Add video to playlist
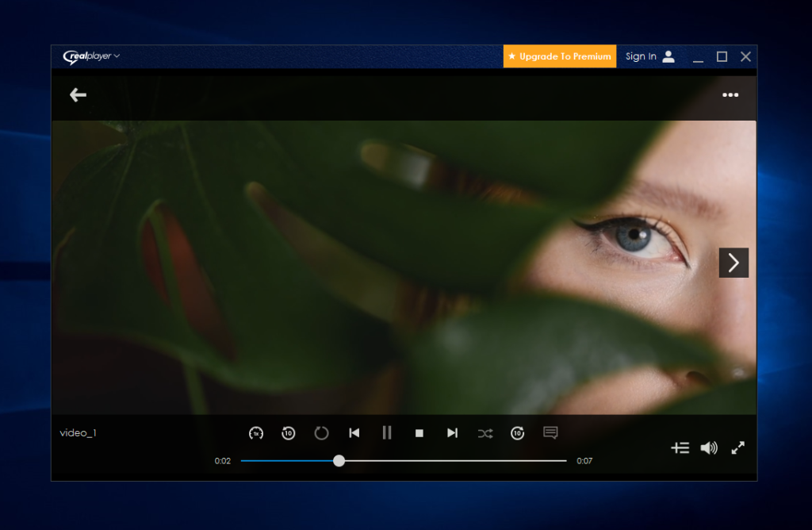Screen dimensions: 812x530 pos(680,448)
